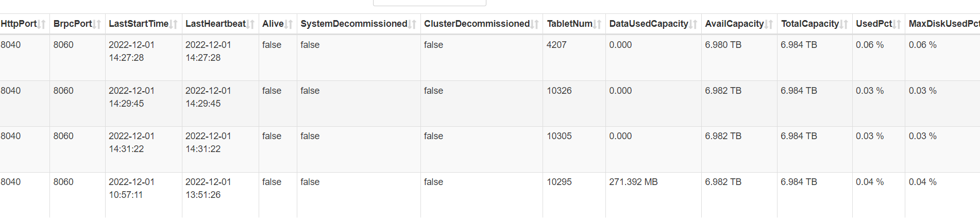Sort by HttpPort column arrow icon
This screenshot has height=218, width=980.
pos(42,24)
